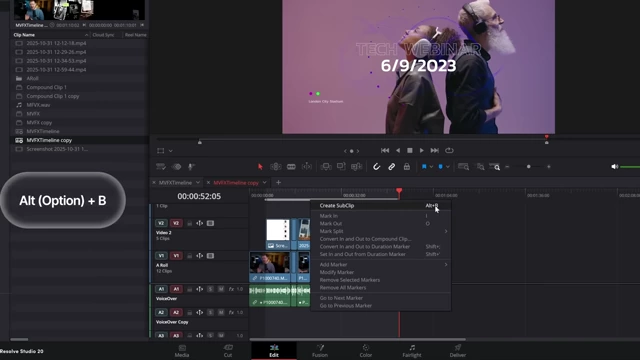Zoom in timeline with plus icon
Screen dimensions: 640x360
pos(549,167)
